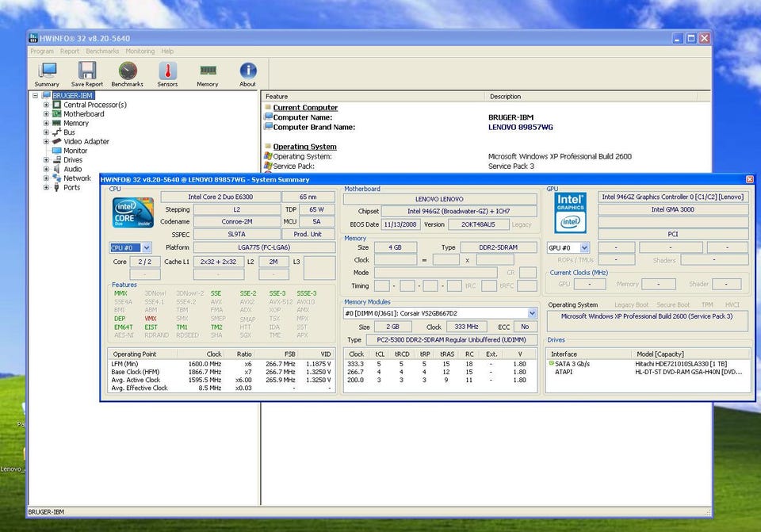
Task: Click the SATA 3 Gb/s drive status icon
Action: coord(552,363)
